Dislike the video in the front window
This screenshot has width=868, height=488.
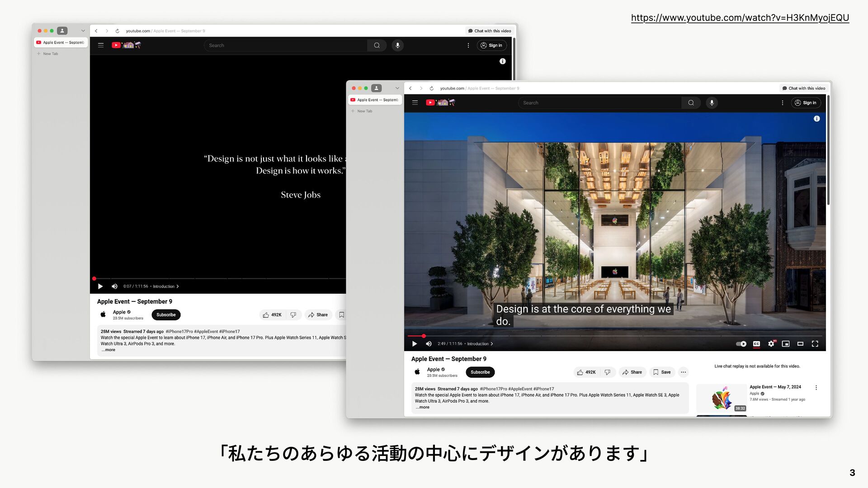tap(607, 372)
